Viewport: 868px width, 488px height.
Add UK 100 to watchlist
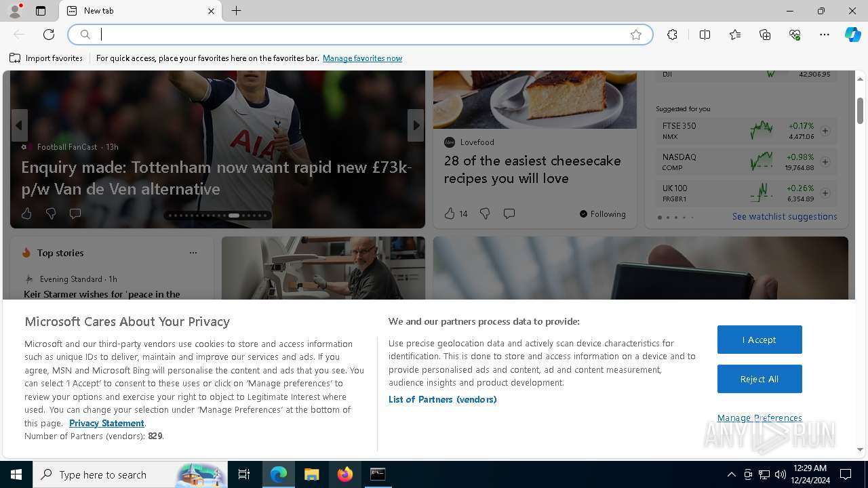[x=825, y=193]
